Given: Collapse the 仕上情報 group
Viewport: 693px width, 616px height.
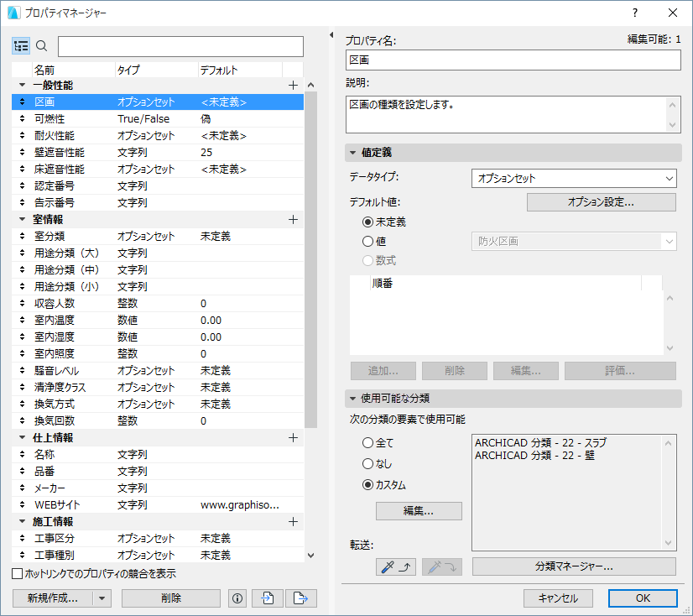Looking at the screenshot, I should pos(22,437).
